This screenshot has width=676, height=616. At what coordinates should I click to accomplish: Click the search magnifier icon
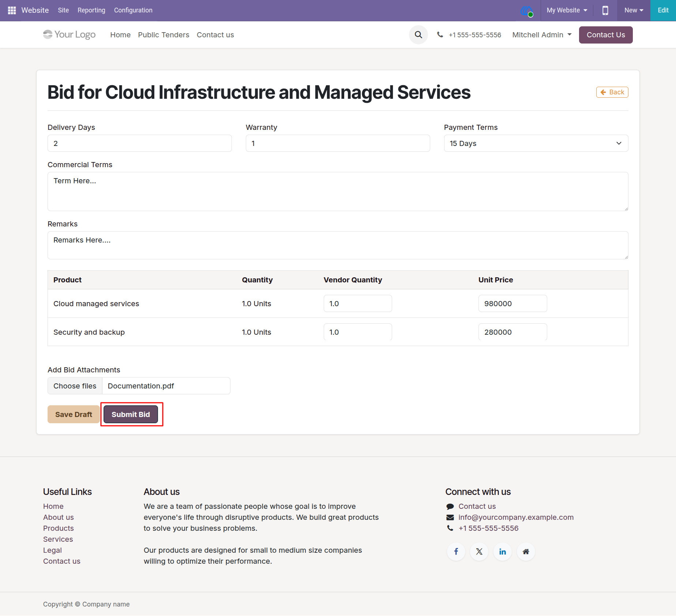pyautogui.click(x=418, y=35)
